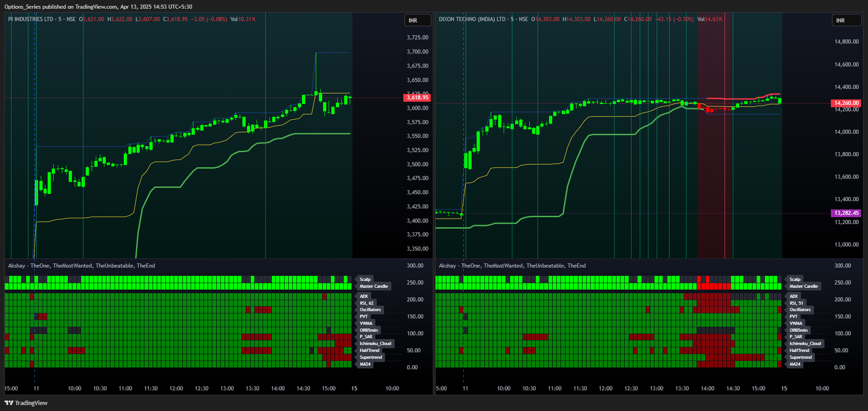868x411 pixels.
Task: Click the Scalp label in PI Industries pane
Action: (365, 279)
